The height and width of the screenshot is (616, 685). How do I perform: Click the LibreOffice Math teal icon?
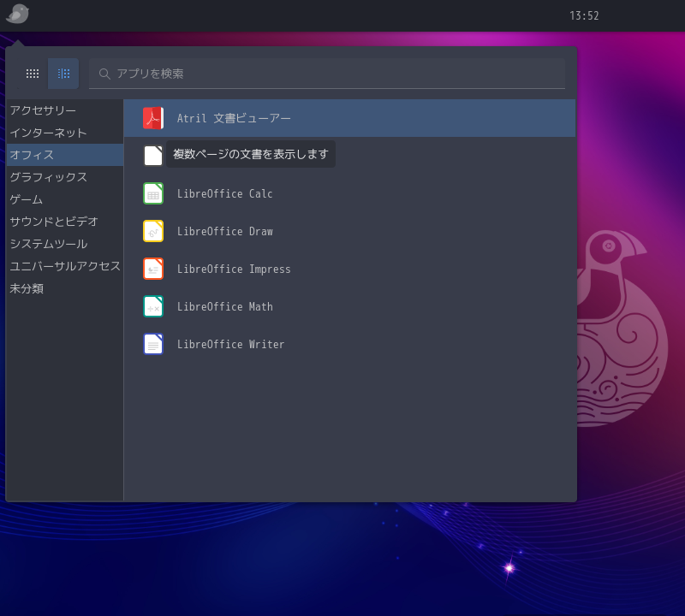coord(153,306)
